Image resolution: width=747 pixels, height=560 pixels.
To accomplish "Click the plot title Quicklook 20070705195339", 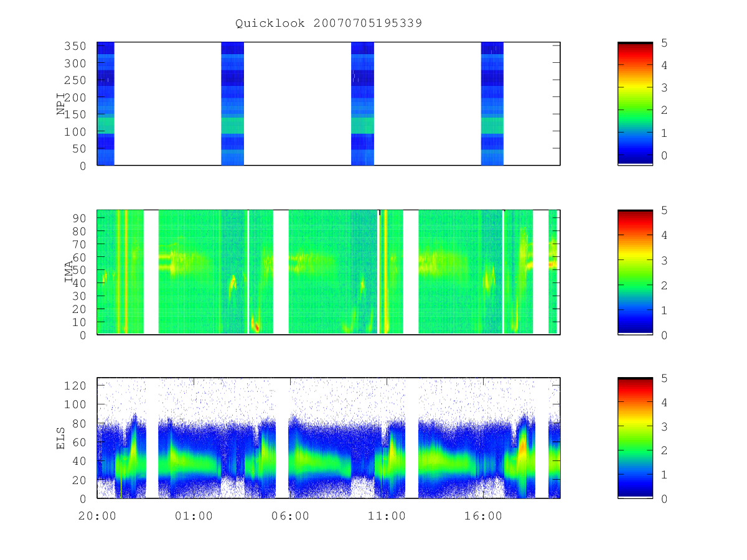I will 329,24.
